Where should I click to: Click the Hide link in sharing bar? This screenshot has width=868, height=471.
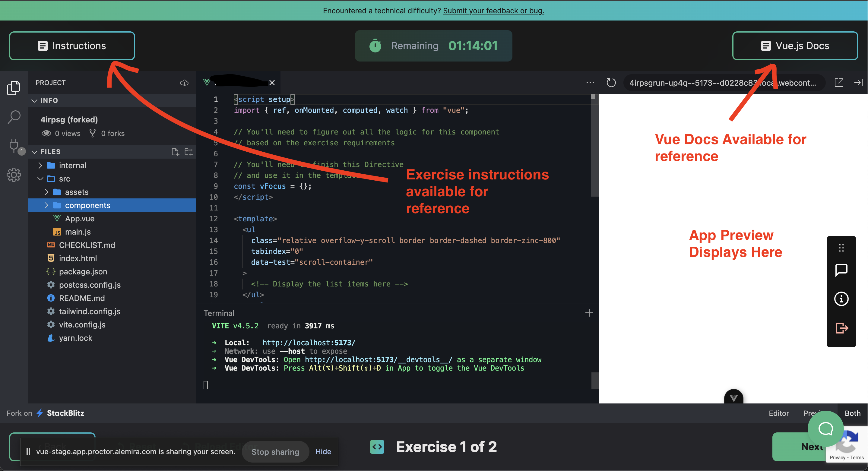323,451
